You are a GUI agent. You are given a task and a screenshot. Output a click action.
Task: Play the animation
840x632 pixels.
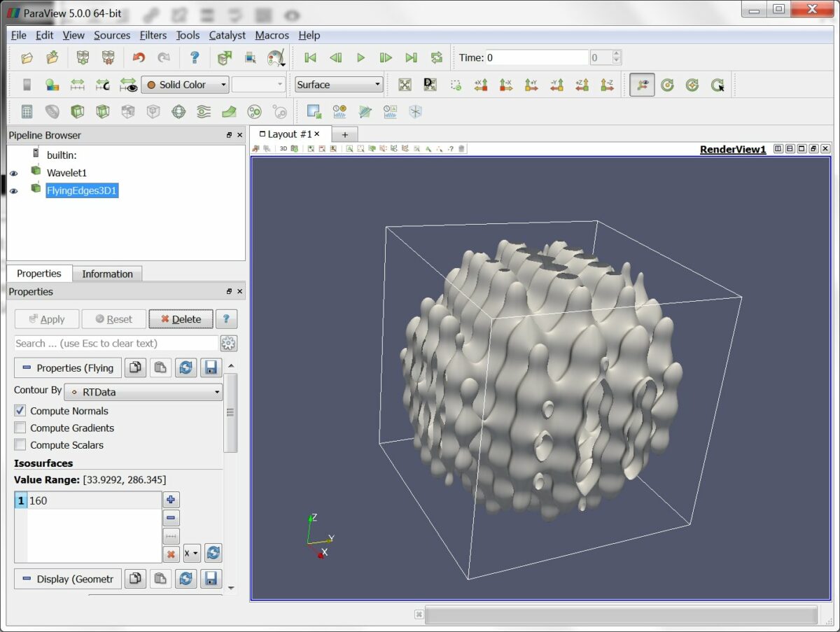pos(360,57)
